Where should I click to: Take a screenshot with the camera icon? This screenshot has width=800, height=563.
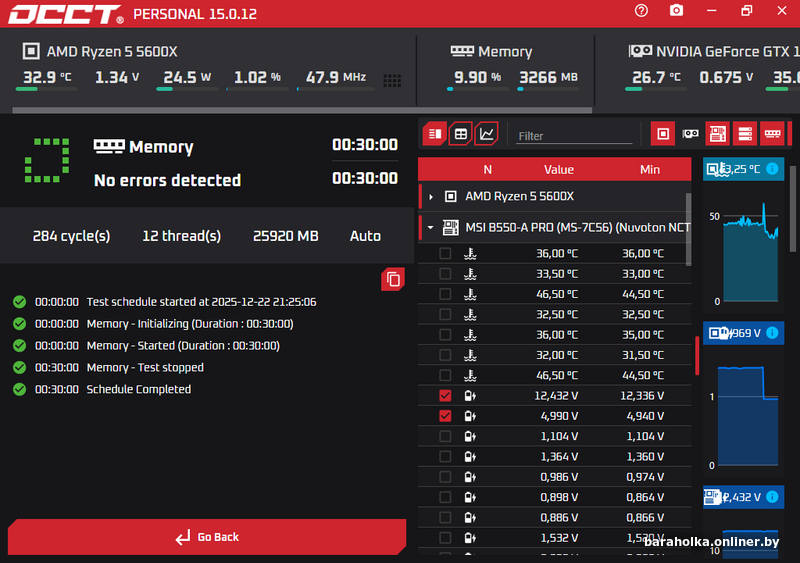677,10
